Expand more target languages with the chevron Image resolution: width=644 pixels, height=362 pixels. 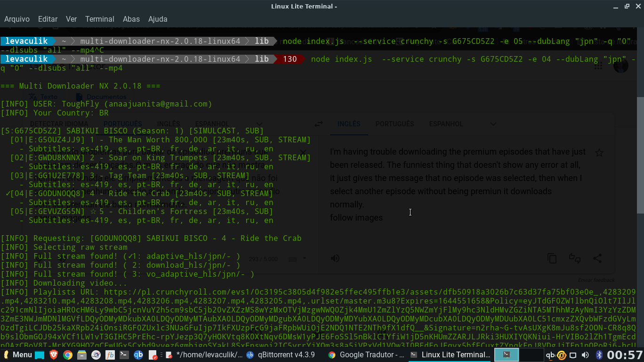click(x=493, y=123)
